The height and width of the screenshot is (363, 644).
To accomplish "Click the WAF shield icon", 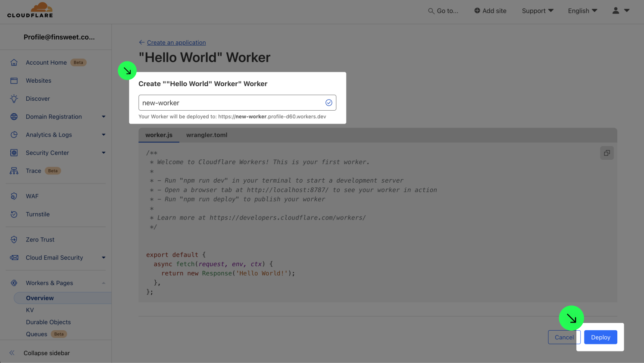I will [x=14, y=196].
